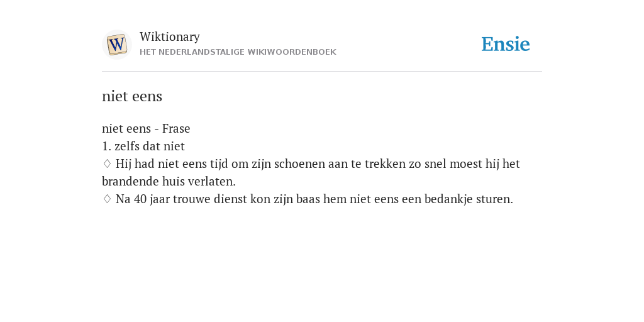
Task: Click the sentence about schoenen aan te trekken
Action: [311, 172]
